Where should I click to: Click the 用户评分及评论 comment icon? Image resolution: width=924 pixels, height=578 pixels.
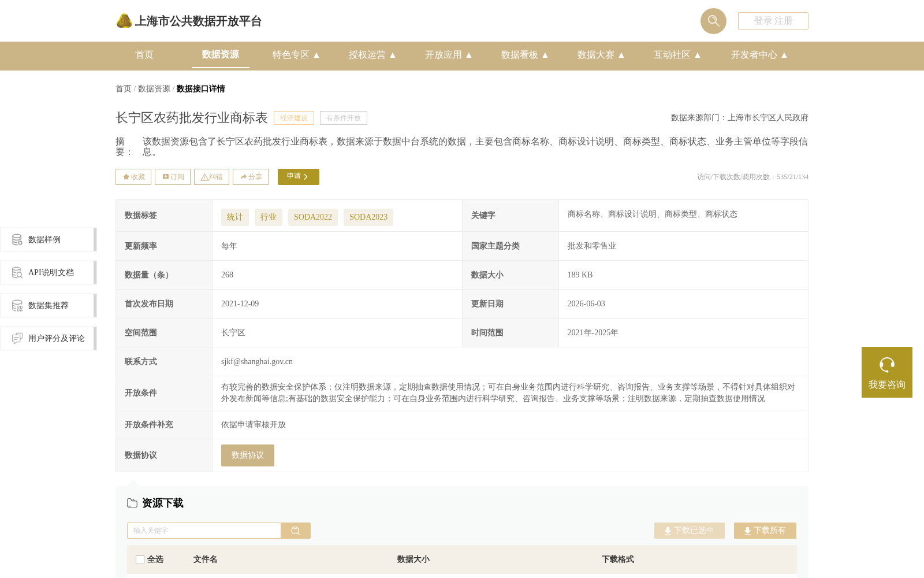pos(17,339)
